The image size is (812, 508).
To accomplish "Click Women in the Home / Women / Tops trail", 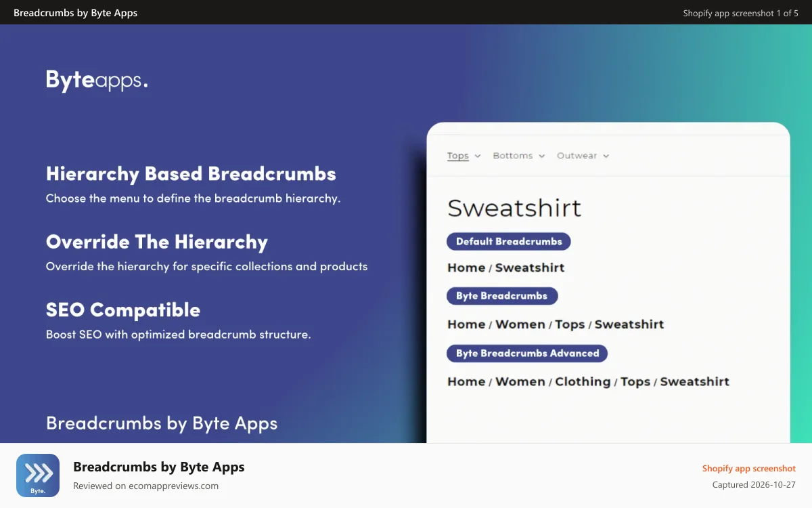I will click(520, 324).
